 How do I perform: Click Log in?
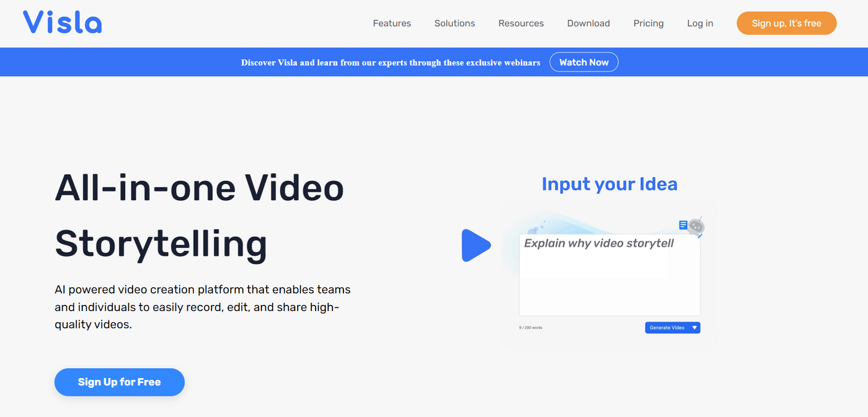click(700, 23)
